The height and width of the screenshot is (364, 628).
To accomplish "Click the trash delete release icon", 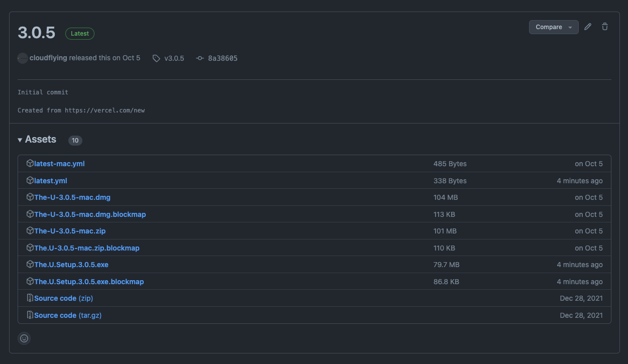I will click(605, 27).
